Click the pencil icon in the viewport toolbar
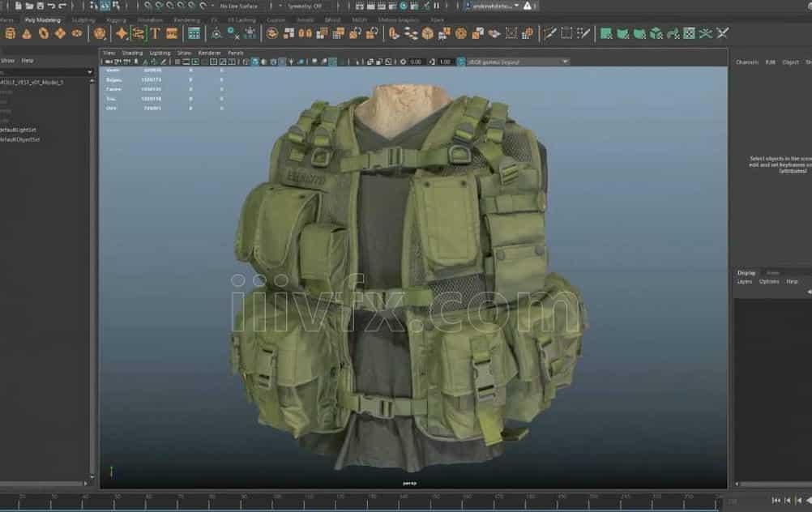Viewport: 812px width, 512px height. point(164,62)
